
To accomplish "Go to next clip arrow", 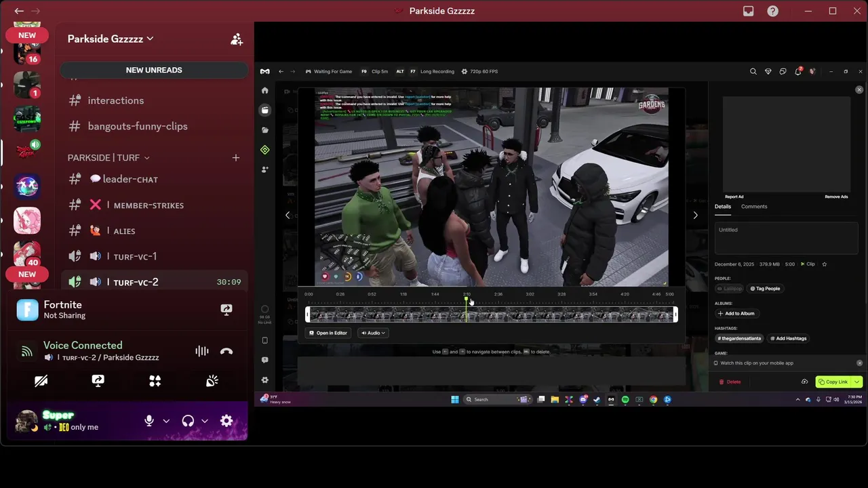I will coord(695,215).
